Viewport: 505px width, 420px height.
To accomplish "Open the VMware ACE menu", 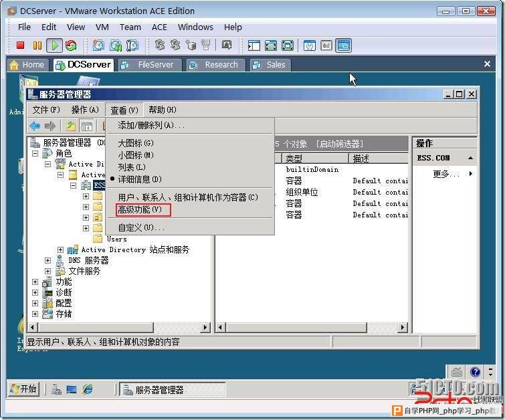I will click(x=159, y=27).
